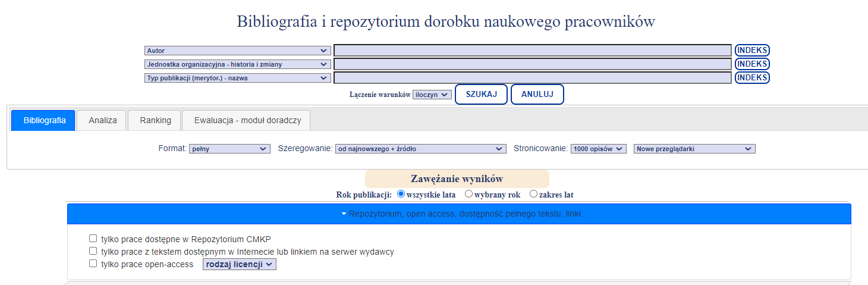868x285 pixels.
Task: Select the wybrany rok radio button
Action: pyautogui.click(x=468, y=194)
